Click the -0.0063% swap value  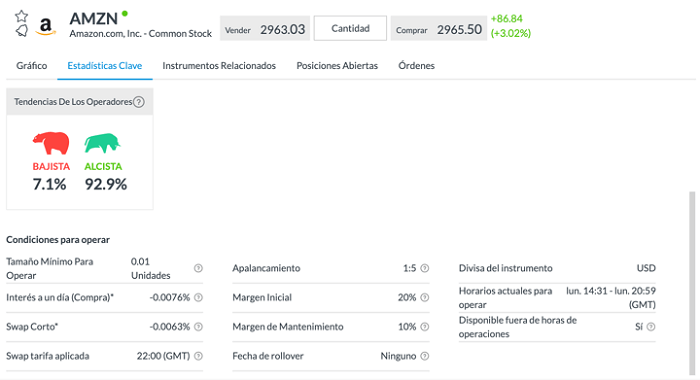(x=170, y=327)
